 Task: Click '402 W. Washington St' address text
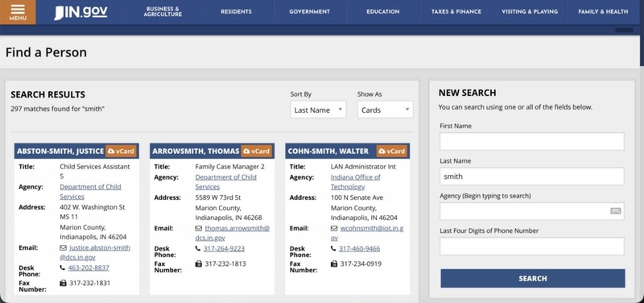point(93,207)
